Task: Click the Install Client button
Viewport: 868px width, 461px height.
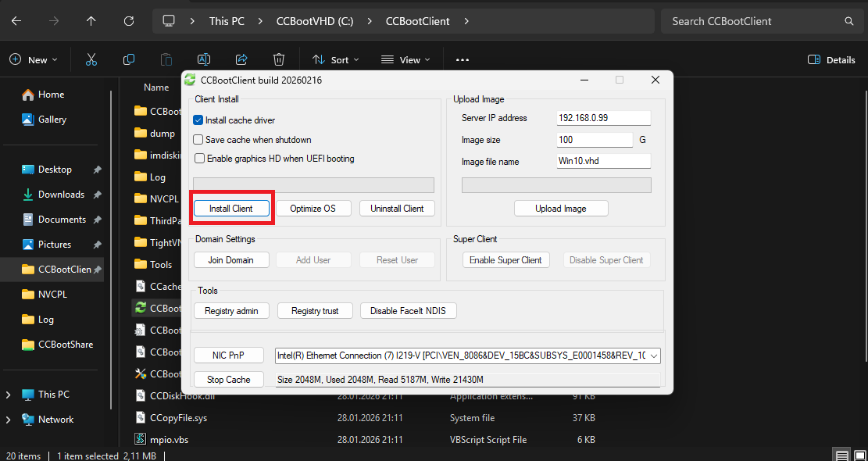Action: (230, 209)
